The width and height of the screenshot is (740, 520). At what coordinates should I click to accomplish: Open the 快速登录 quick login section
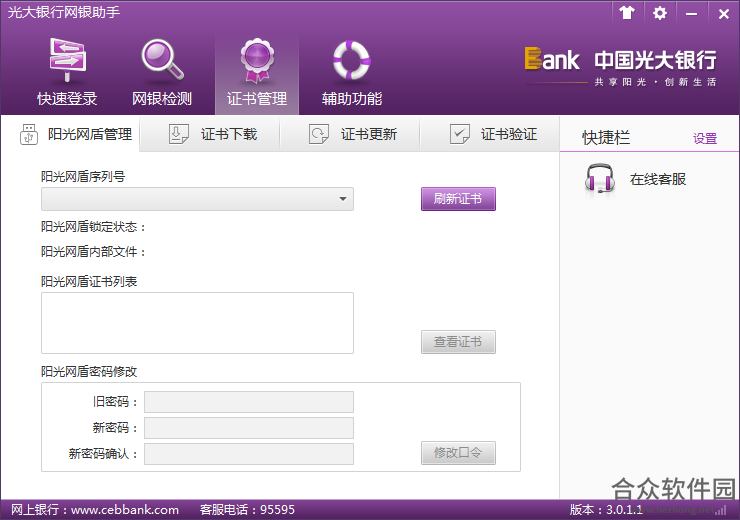click(67, 73)
